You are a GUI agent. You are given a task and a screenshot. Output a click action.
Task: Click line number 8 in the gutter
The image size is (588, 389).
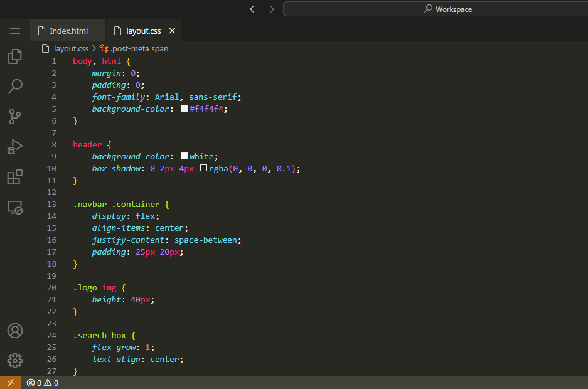tap(54, 145)
